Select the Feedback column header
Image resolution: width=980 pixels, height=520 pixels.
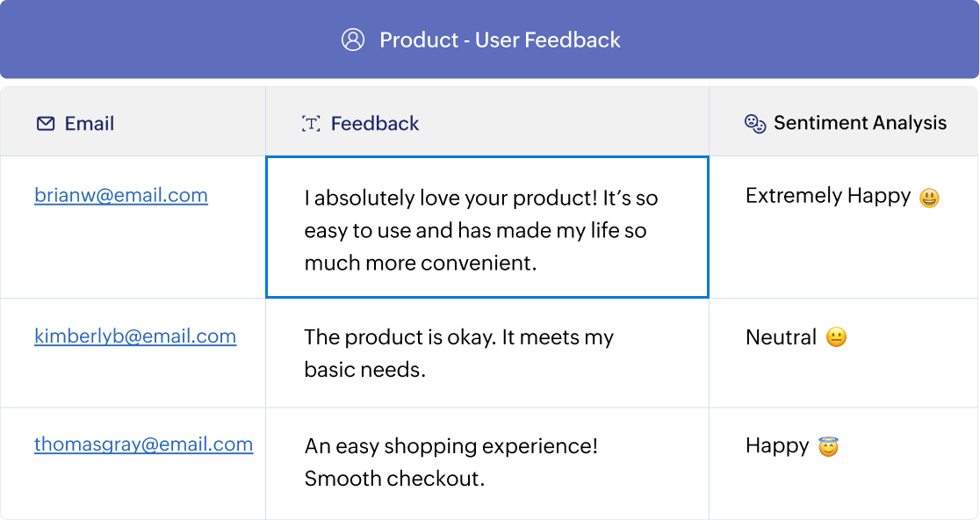375,124
